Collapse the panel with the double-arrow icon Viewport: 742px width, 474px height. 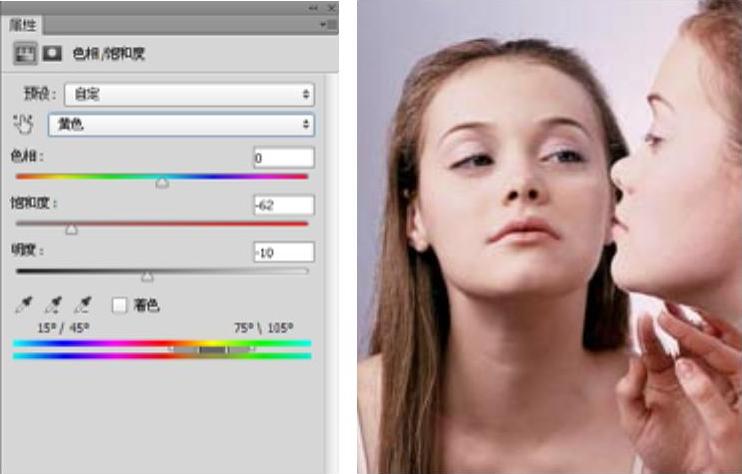[x=313, y=7]
